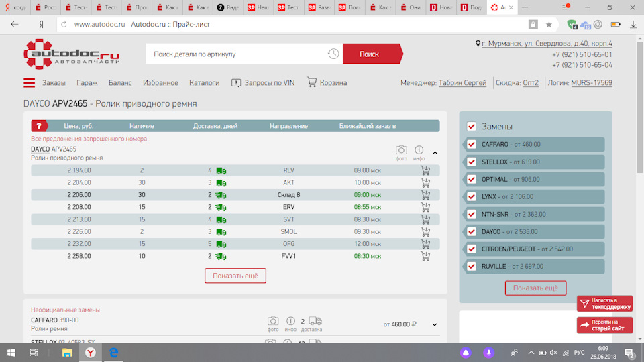Uncheck the STELLOX replacement filter
The width and height of the screenshot is (644, 362).
pyautogui.click(x=472, y=162)
